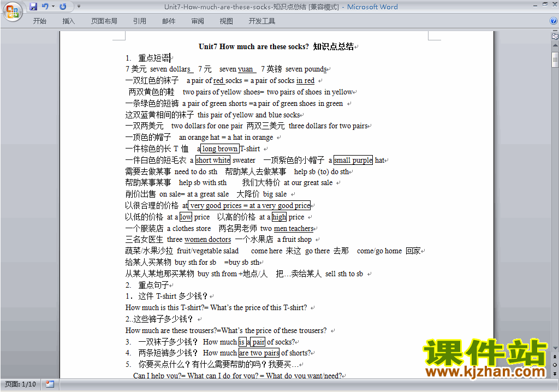This screenshot has width=559, height=392.
Task: Redo the last action
Action: [x=63, y=7]
